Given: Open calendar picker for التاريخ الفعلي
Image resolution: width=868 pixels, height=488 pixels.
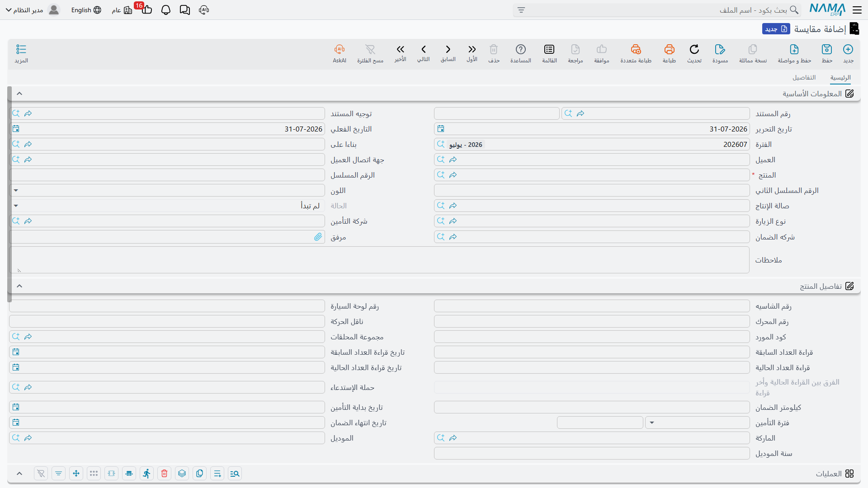Looking at the screenshot, I should click(x=16, y=129).
